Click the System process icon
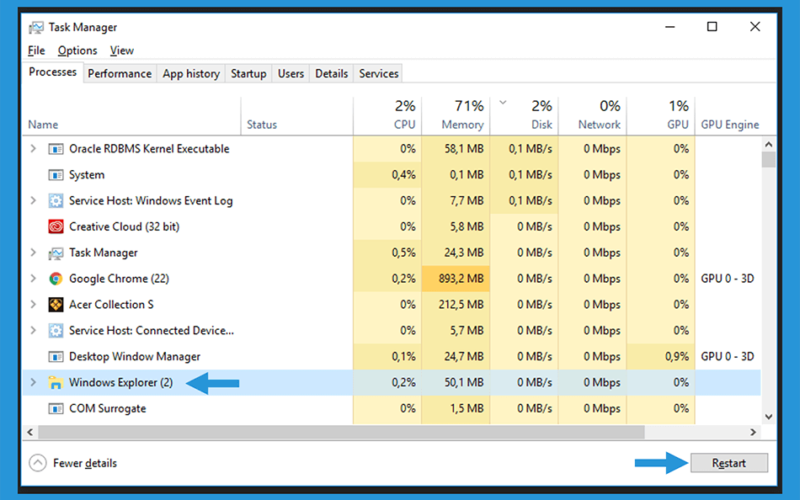Image resolution: width=800 pixels, height=500 pixels. click(56, 175)
